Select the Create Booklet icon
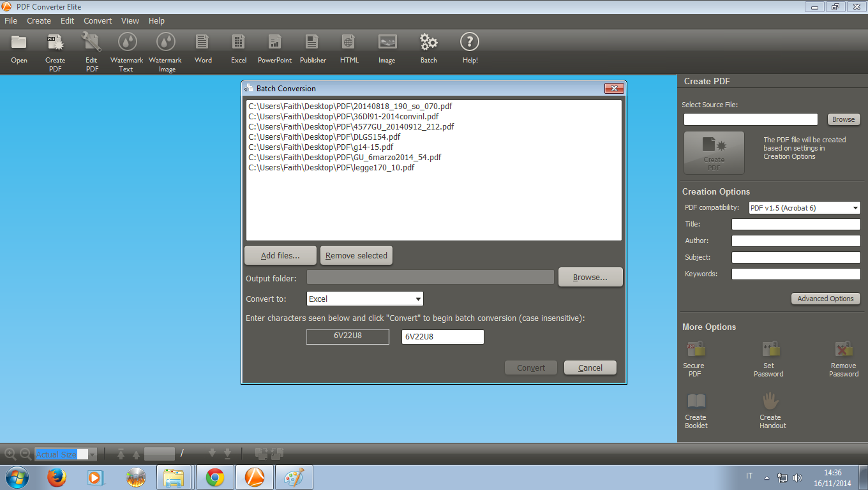 pos(696,401)
